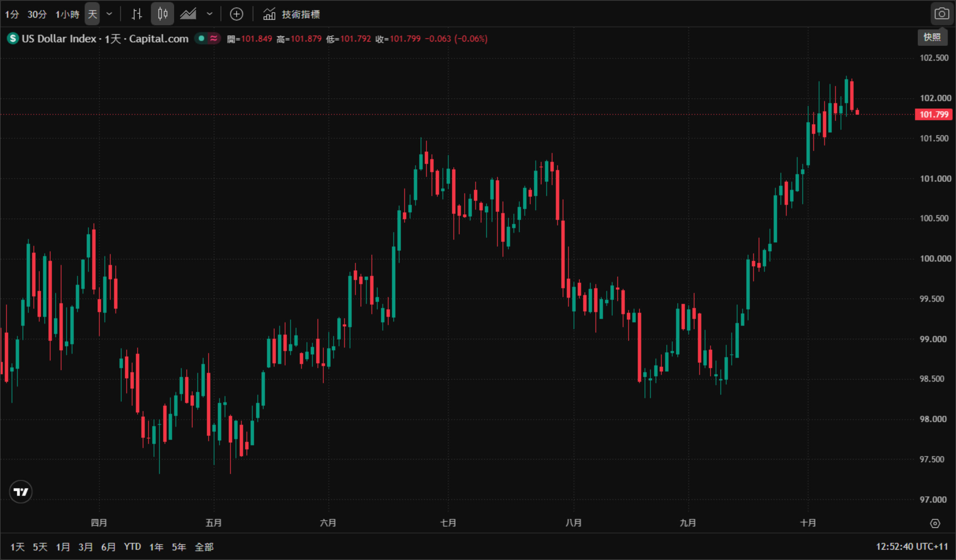The width and height of the screenshot is (956, 560).
Task: Switch to bar chart style icon
Action: pos(137,14)
